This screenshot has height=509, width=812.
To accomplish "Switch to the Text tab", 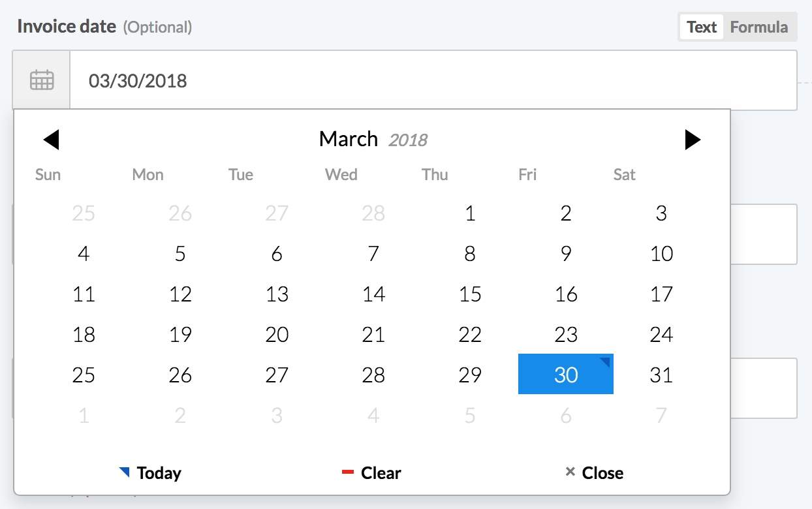I will tap(700, 27).
